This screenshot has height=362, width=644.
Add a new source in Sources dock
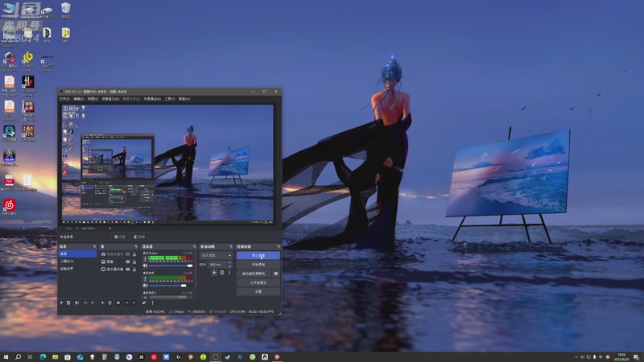102,303
